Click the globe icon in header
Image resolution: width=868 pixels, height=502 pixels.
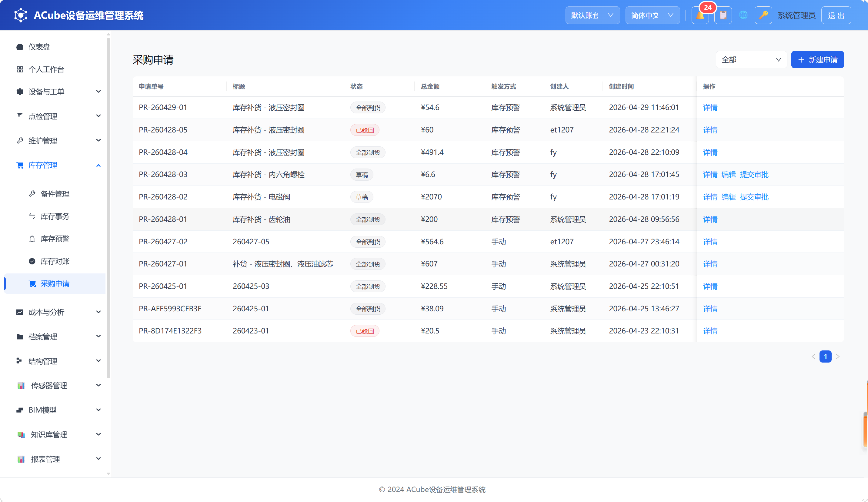[x=743, y=15]
